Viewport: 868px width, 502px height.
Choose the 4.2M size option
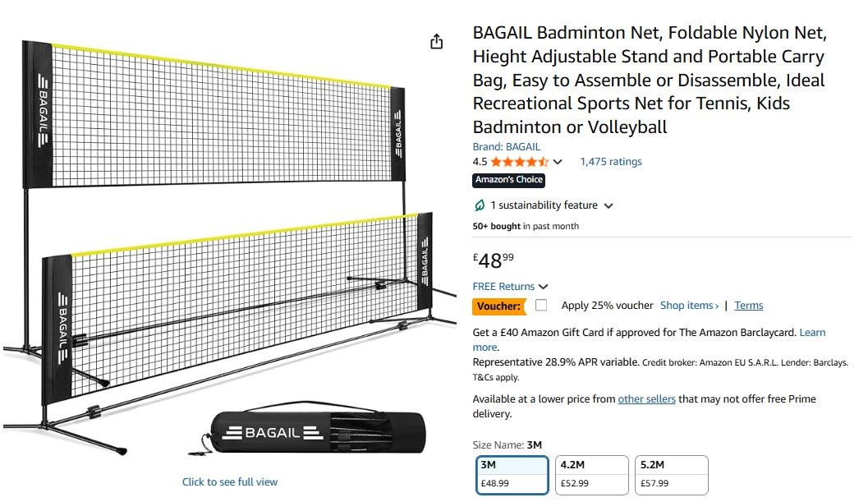point(591,474)
